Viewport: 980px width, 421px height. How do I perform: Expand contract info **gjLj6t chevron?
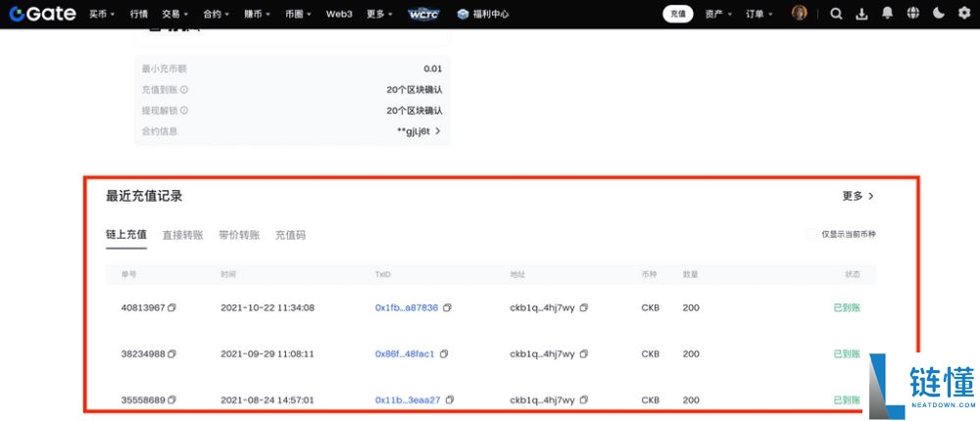[438, 131]
